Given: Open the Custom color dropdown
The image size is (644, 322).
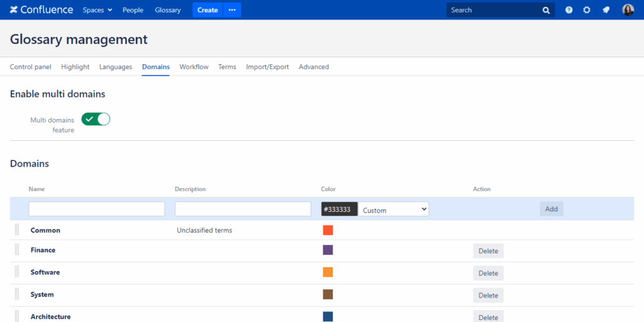Looking at the screenshot, I should point(394,209).
